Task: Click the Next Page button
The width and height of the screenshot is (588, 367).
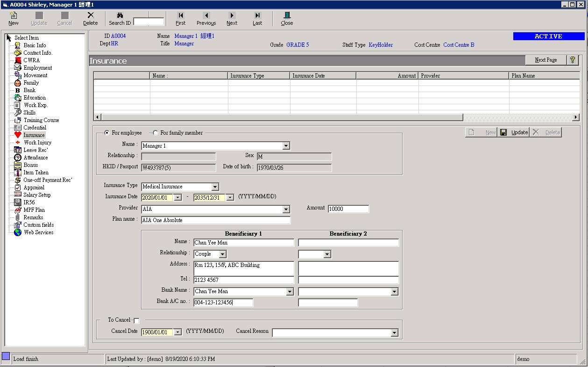Action: coord(545,60)
